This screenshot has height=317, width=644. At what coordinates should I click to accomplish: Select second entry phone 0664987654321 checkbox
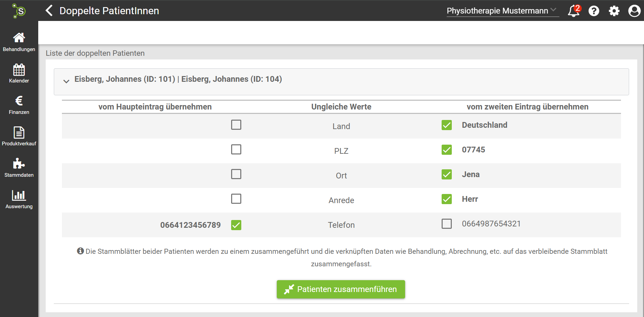tap(447, 224)
